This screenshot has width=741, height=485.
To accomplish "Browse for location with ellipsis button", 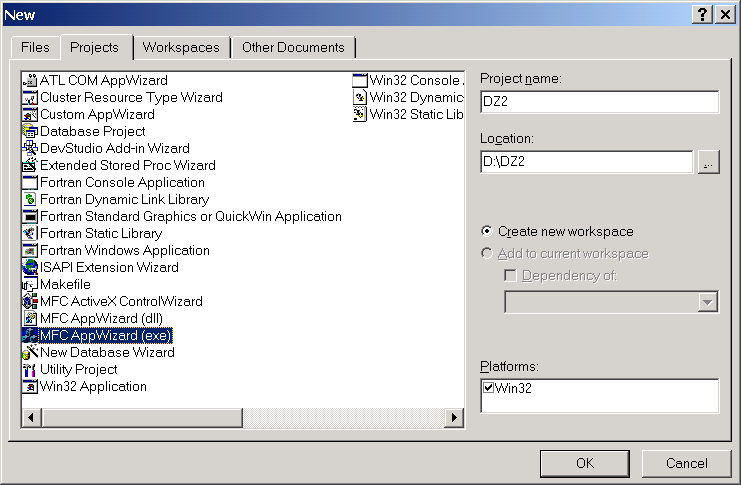I will point(708,162).
